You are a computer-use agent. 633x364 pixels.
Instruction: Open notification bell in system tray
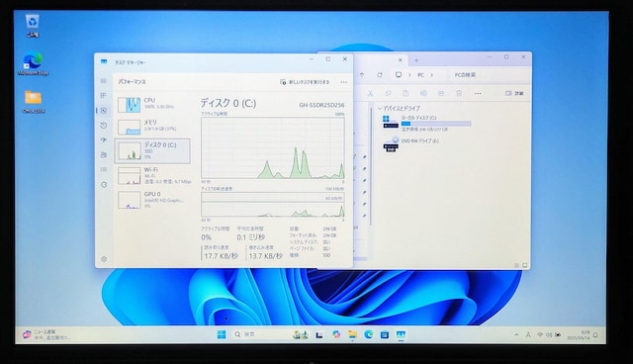(x=595, y=335)
